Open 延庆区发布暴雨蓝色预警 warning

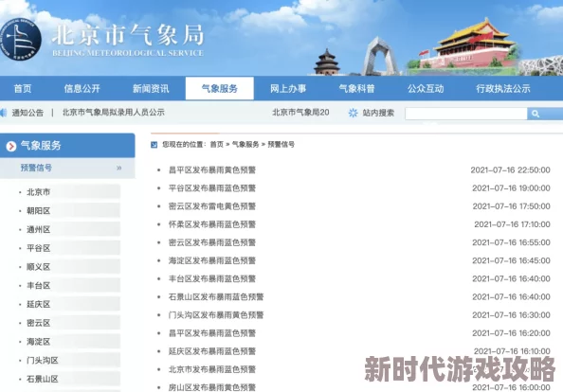(x=212, y=351)
